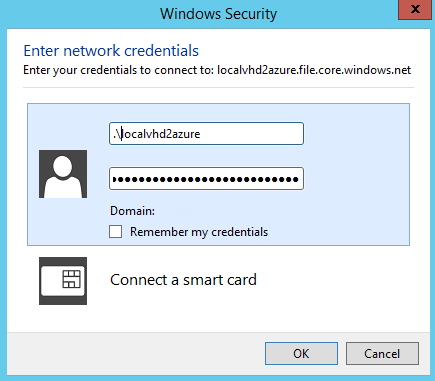Choose the Connect a smart card option
435x381 pixels.
(183, 280)
